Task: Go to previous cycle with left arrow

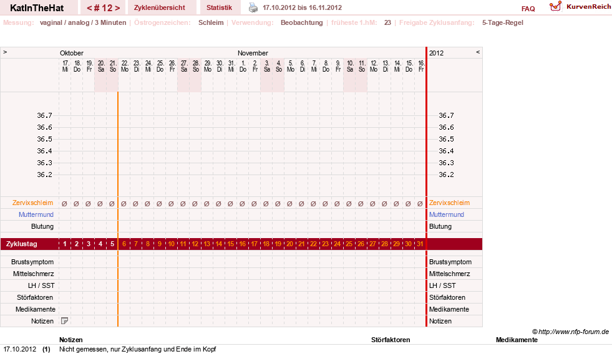Action: point(89,8)
